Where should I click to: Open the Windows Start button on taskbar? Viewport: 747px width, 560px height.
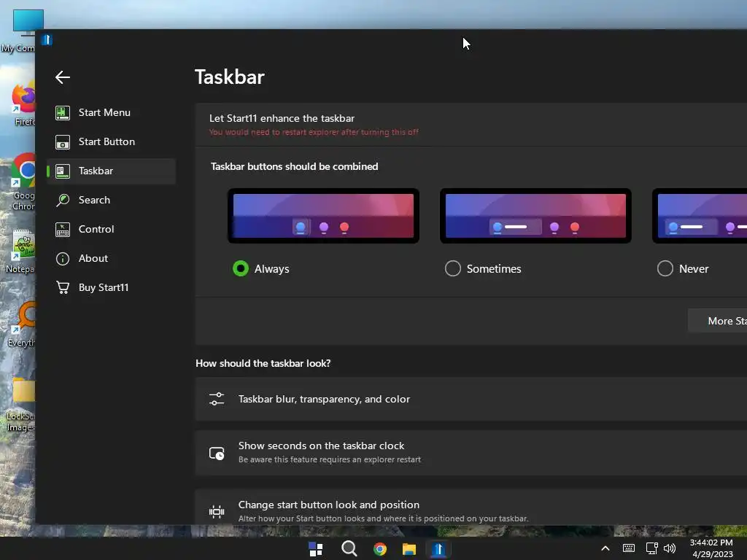click(316, 549)
